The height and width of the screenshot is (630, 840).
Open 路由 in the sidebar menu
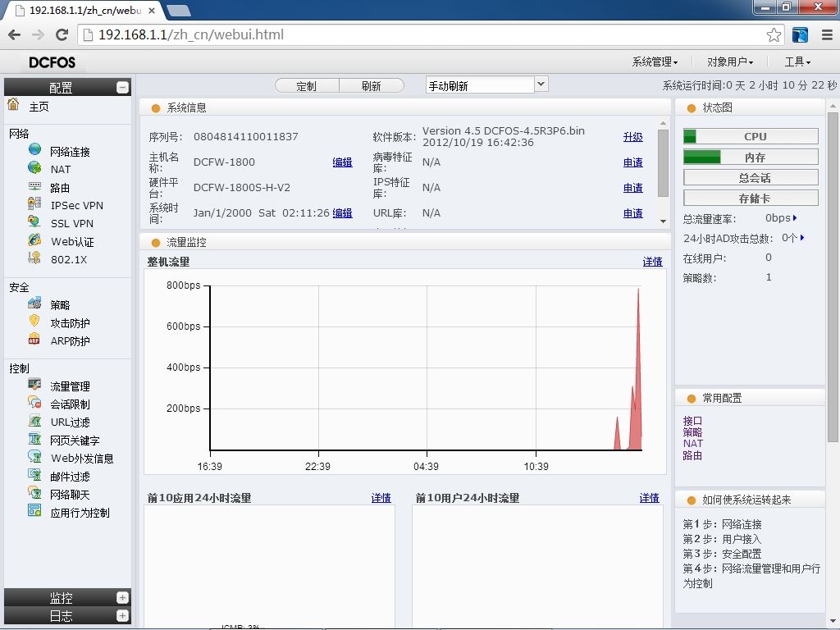[x=60, y=188]
